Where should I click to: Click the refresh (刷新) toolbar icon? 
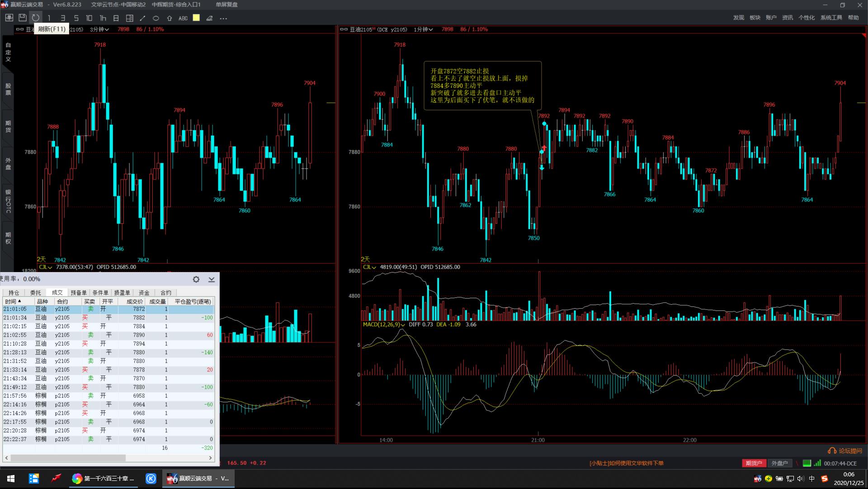(x=36, y=18)
